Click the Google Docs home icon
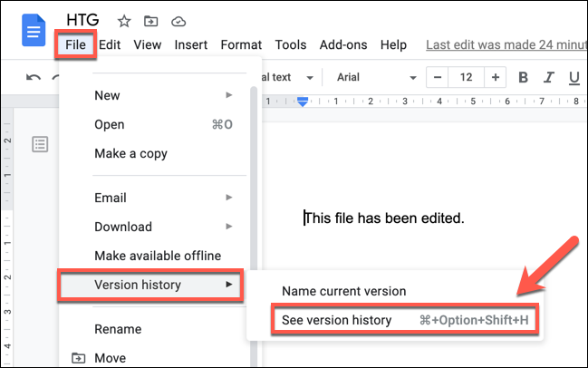Image resolution: width=588 pixels, height=368 pixels. click(34, 32)
